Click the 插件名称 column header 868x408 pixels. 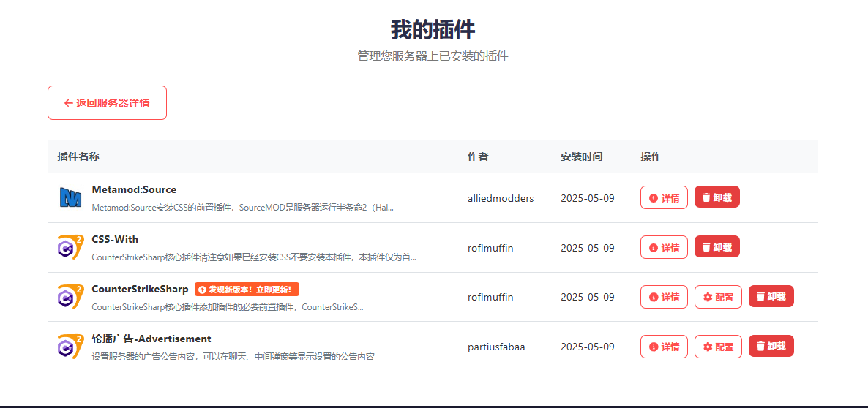point(78,156)
